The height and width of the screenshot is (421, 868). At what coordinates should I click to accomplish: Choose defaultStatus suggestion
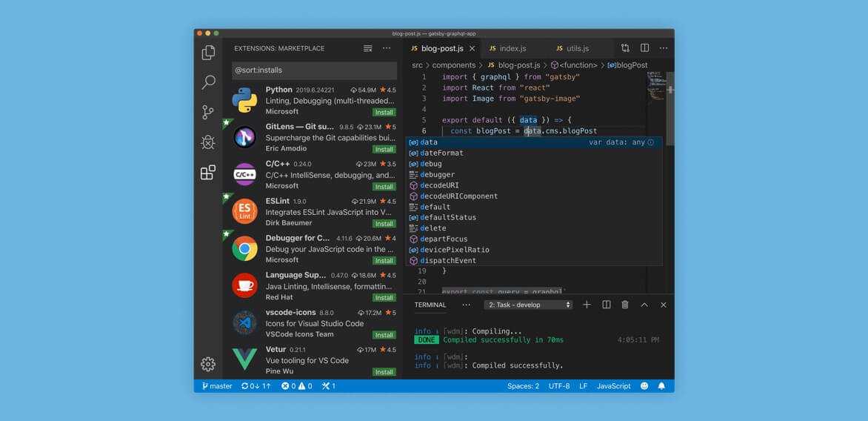[x=534, y=218]
